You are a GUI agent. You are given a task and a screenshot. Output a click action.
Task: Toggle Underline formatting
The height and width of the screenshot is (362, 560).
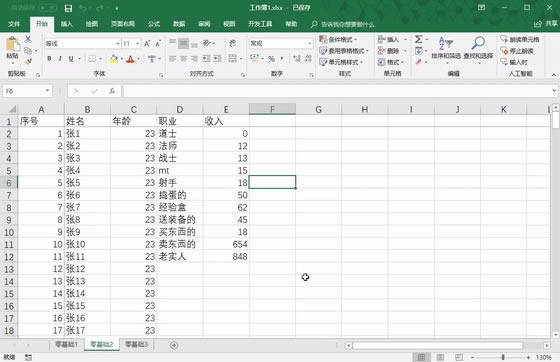(x=71, y=59)
